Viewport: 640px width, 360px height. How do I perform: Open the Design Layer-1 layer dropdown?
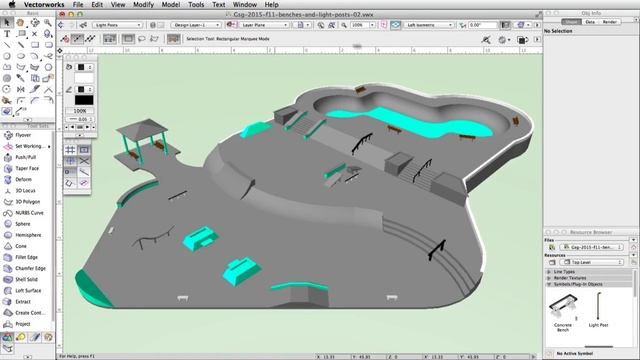pos(196,25)
